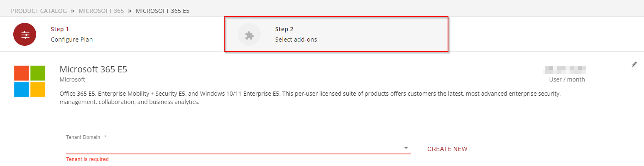Click the Tenant is required error message

[x=87, y=159]
